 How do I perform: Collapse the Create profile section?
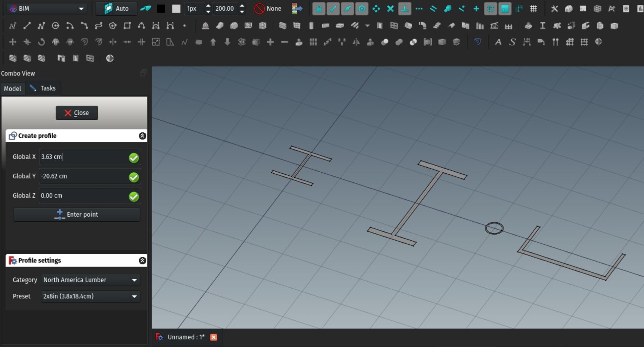tap(143, 136)
